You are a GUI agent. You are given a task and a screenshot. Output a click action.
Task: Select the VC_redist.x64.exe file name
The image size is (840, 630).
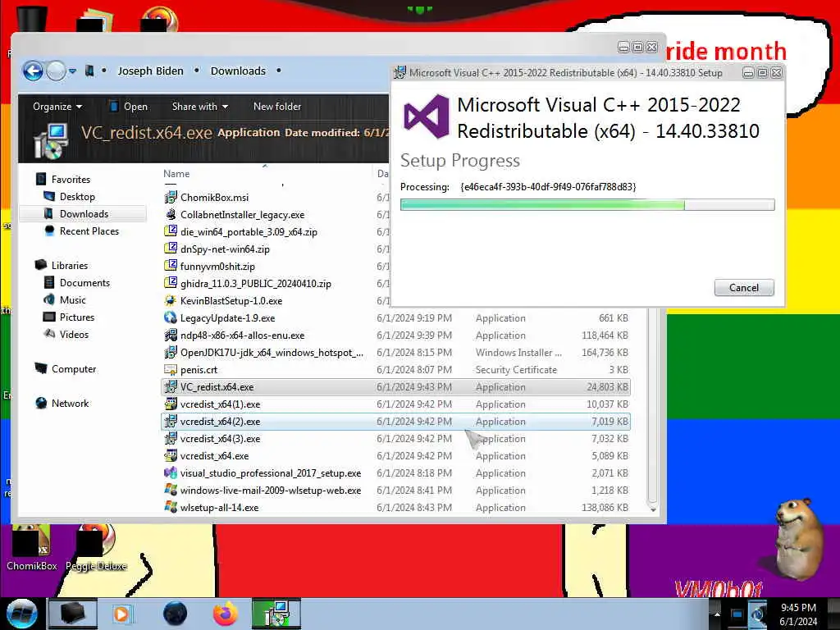[217, 387]
